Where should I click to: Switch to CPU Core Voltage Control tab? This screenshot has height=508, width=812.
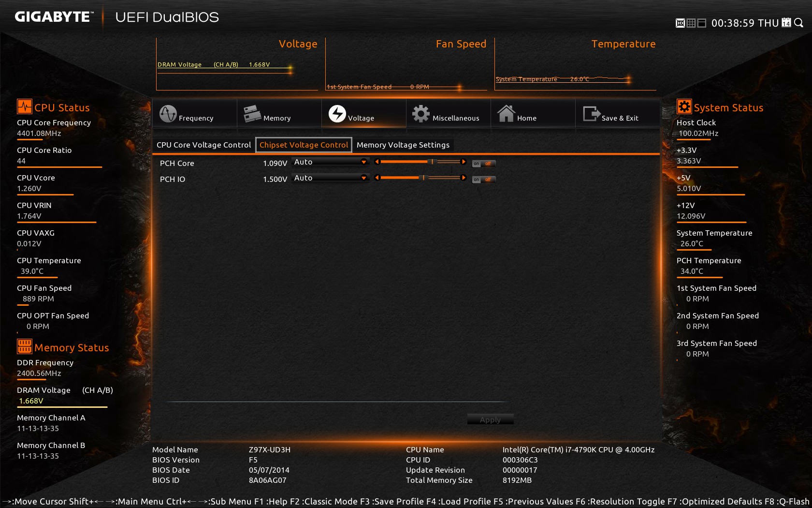203,145
